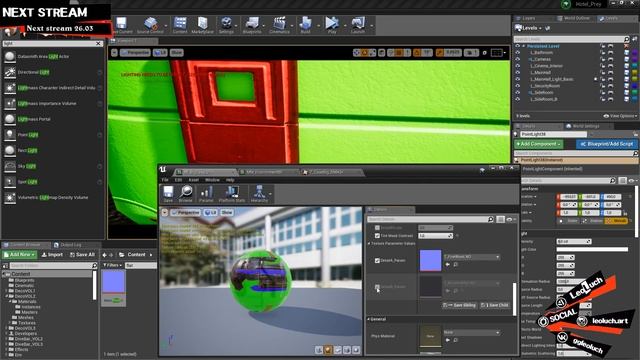The width and height of the screenshot is (640, 360).
Task: Click Import in Content Browser
Action: [52, 255]
